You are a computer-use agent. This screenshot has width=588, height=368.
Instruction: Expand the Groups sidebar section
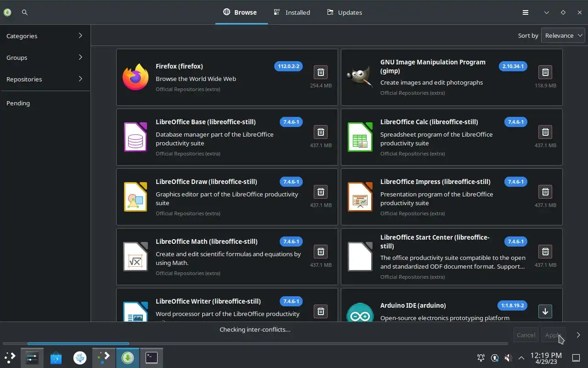45,57
